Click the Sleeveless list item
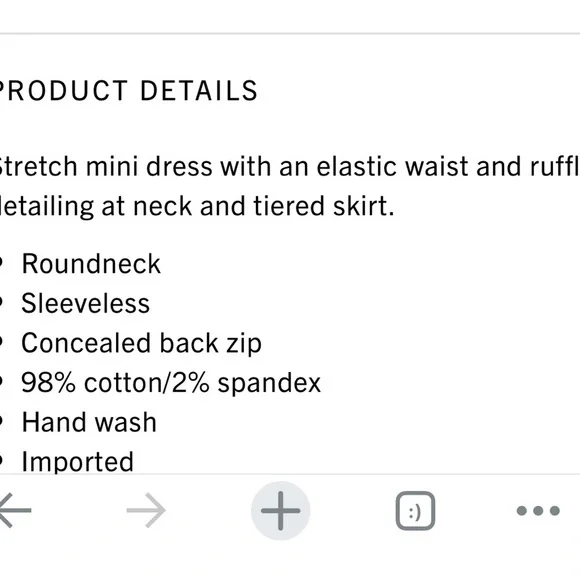This screenshot has width=580, height=580. click(x=85, y=304)
